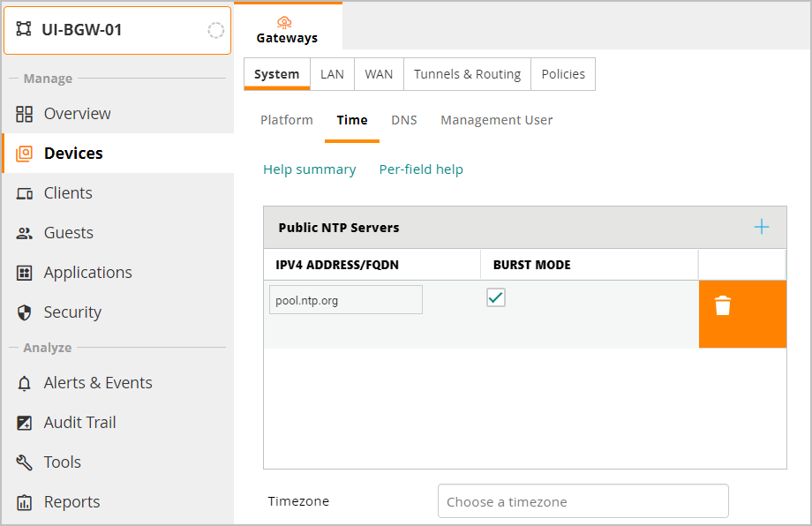This screenshot has height=526, width=812.
Task: Open the Management User sub-tab
Action: point(496,120)
